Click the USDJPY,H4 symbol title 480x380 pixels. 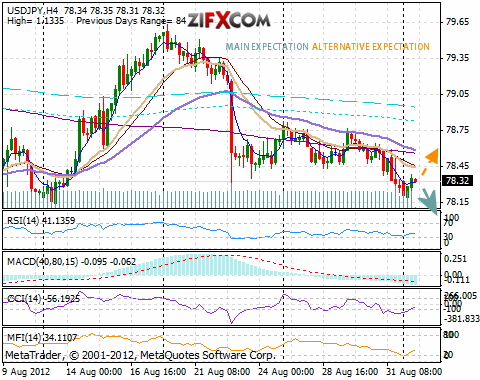(33, 10)
